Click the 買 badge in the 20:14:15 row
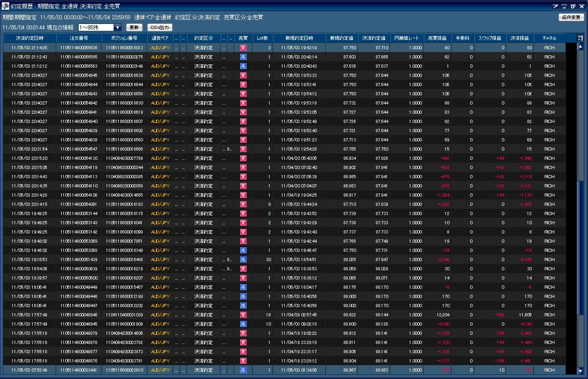 243,204
